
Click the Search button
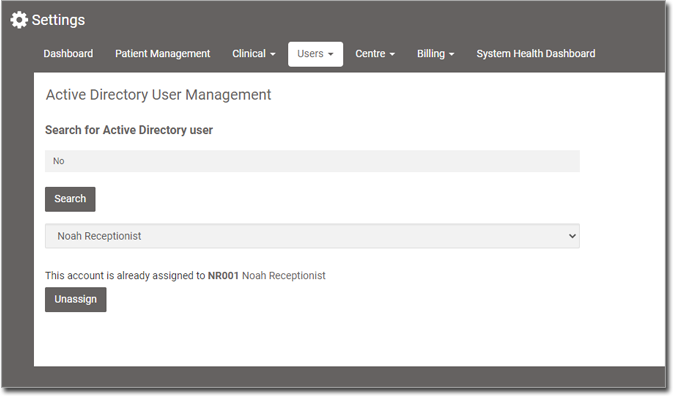(70, 199)
